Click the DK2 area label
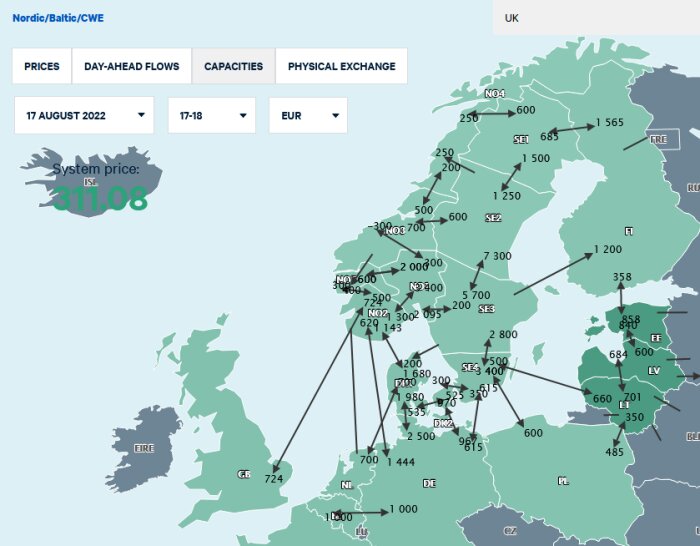This screenshot has height=546, width=700. coord(443,424)
